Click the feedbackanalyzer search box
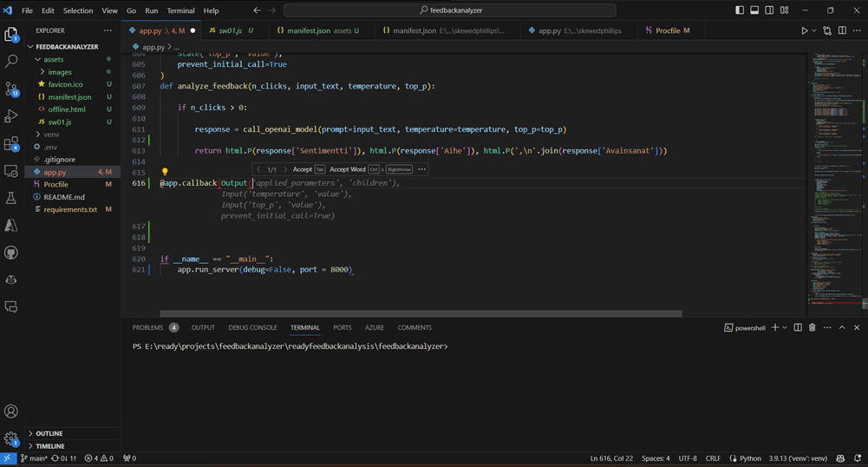Viewport: 868px width, 467px height. (x=449, y=10)
